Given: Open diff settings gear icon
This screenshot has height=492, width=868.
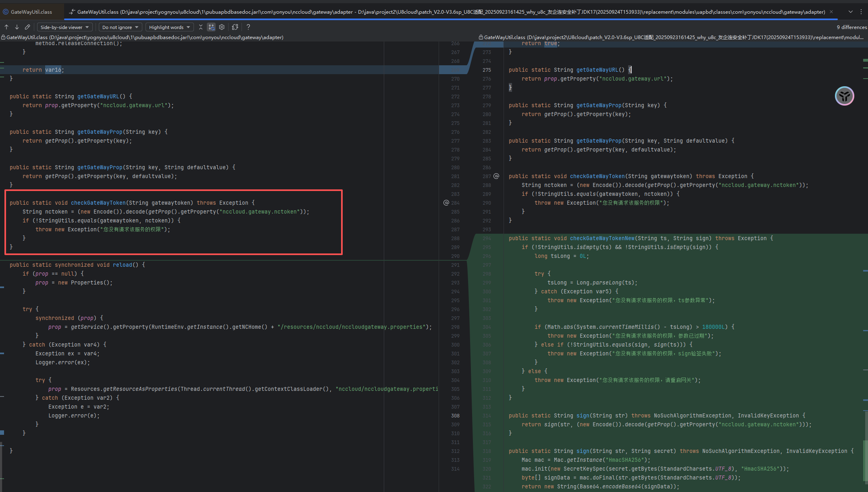Looking at the screenshot, I should click(x=222, y=27).
